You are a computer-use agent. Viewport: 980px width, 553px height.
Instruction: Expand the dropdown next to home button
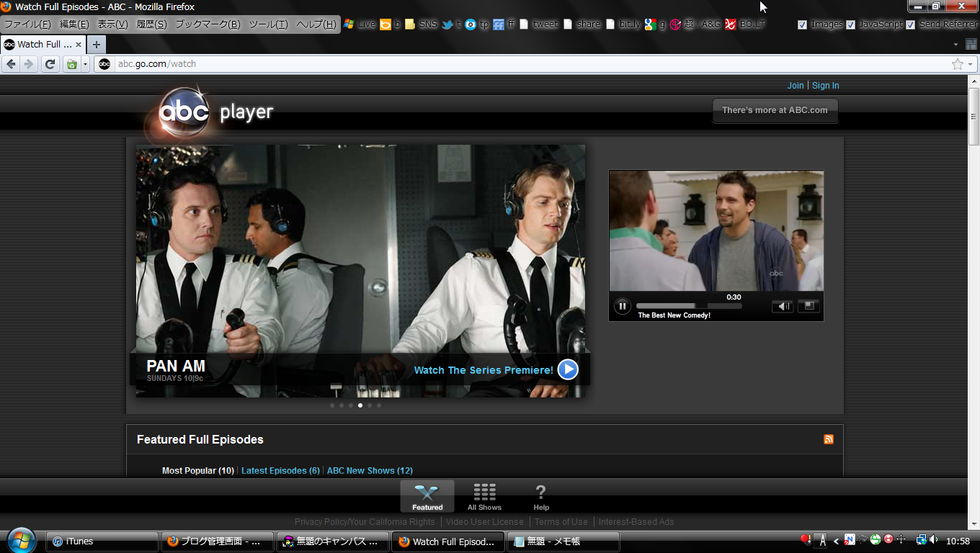[x=85, y=64]
